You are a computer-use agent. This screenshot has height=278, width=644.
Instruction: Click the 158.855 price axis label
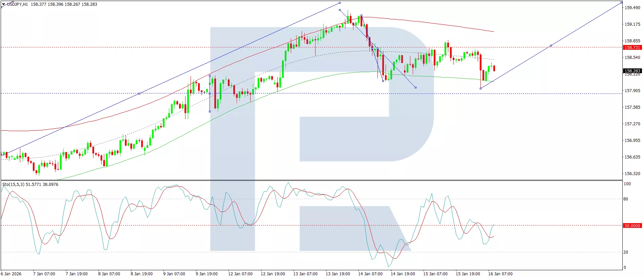632,41
